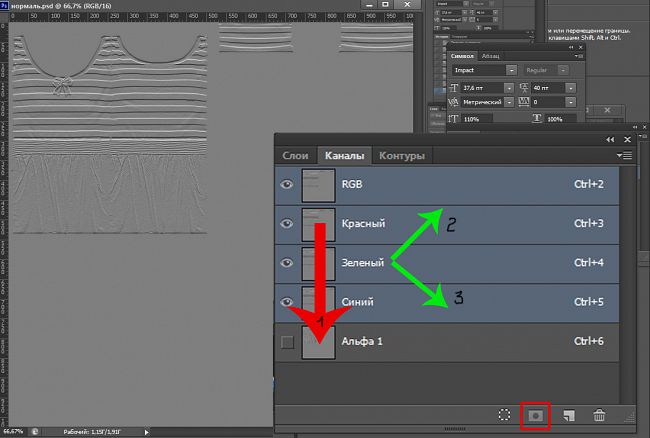Open the Impact font family dropdown
650x438 pixels.
[511, 71]
